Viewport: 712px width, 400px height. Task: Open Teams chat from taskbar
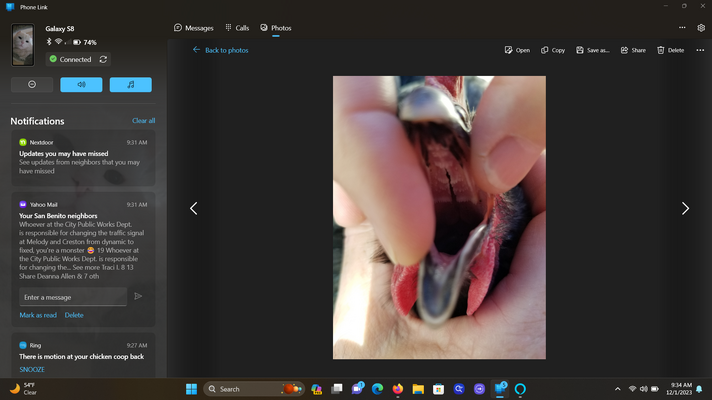[357, 389]
